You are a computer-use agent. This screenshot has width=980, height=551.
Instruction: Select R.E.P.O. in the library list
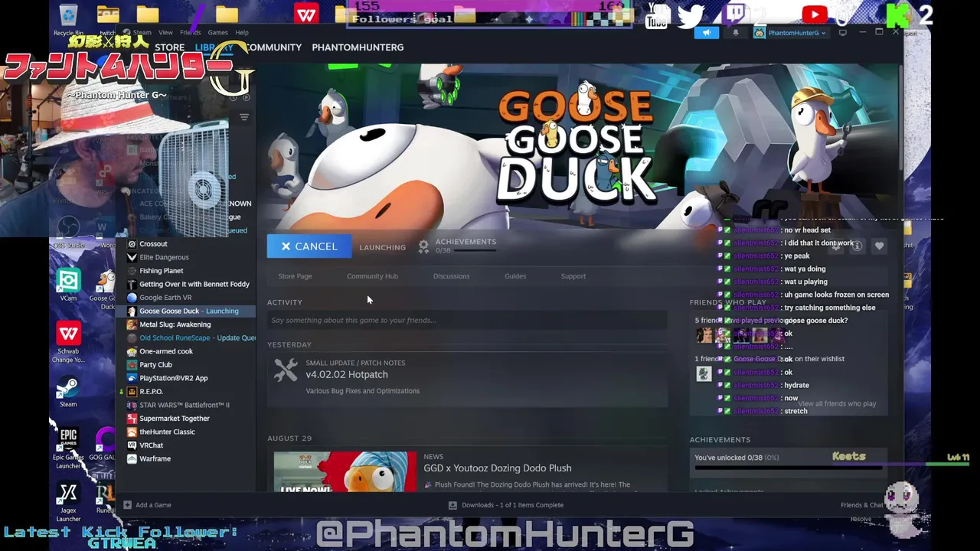point(151,392)
